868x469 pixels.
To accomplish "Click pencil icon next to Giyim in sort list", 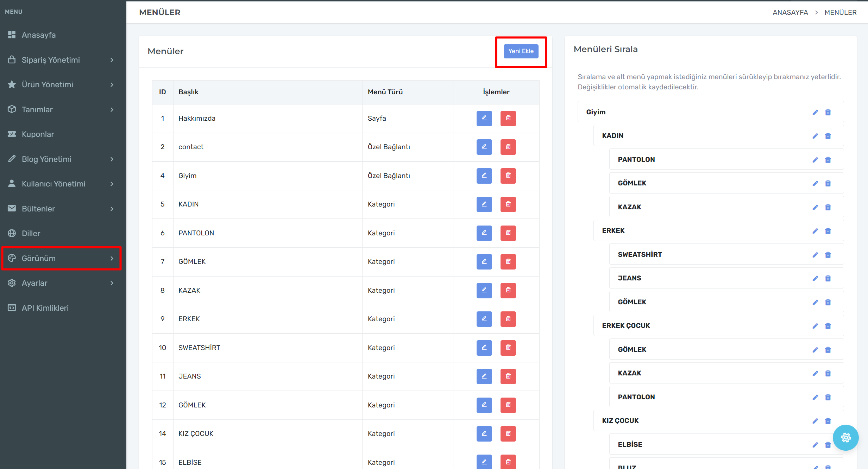I will (815, 112).
